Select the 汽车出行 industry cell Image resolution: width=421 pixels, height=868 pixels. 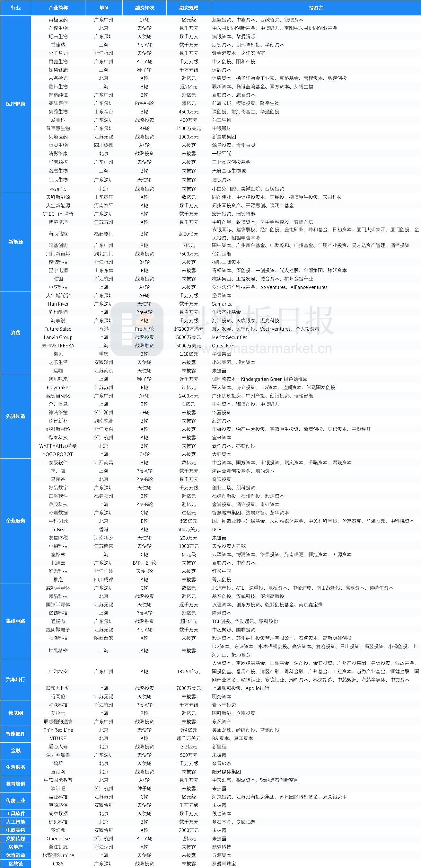pos(15,680)
